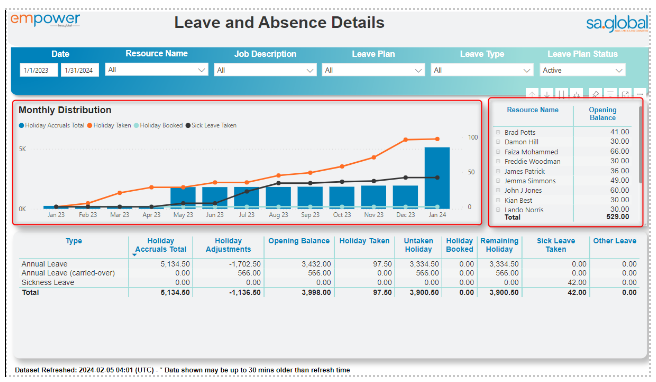656x382 pixels.
Task: Open the Resource Name dropdown
Action: point(156,70)
